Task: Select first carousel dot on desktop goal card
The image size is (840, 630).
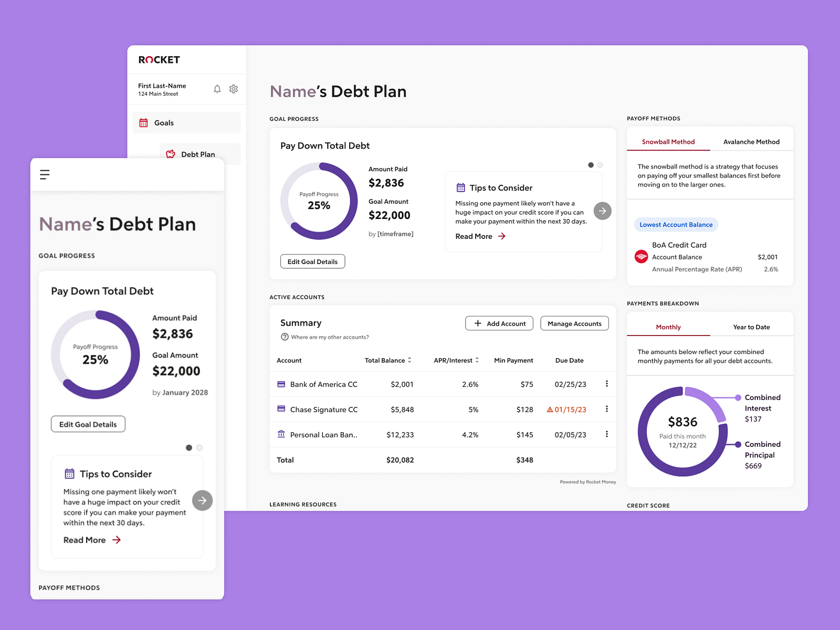Action: pyautogui.click(x=591, y=165)
